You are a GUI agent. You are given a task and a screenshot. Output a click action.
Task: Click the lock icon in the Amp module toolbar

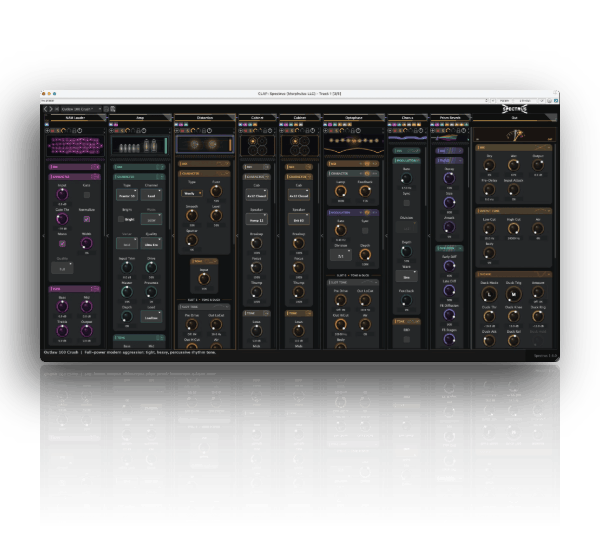coord(139,131)
